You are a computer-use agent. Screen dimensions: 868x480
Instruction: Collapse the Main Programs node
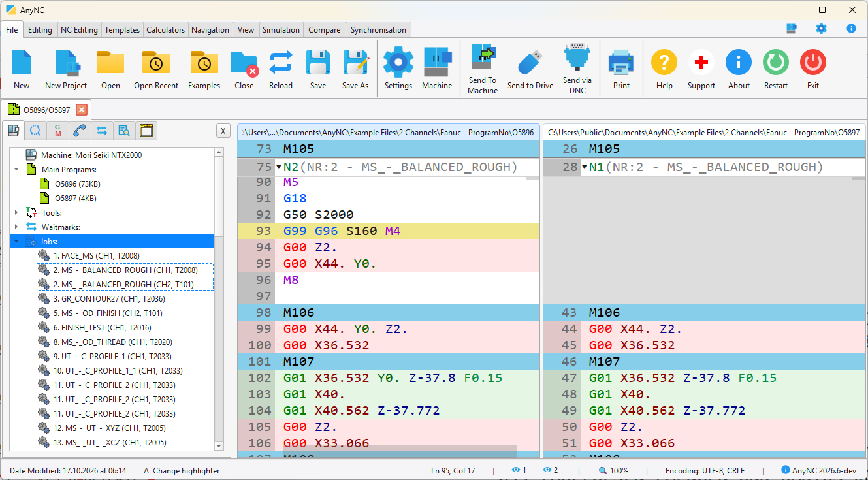click(16, 169)
